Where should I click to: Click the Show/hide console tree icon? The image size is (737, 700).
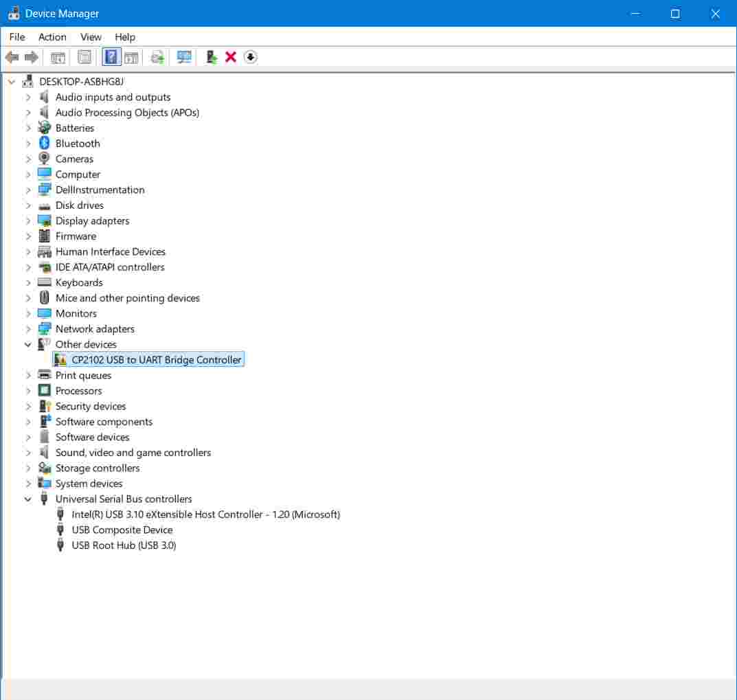(x=58, y=57)
